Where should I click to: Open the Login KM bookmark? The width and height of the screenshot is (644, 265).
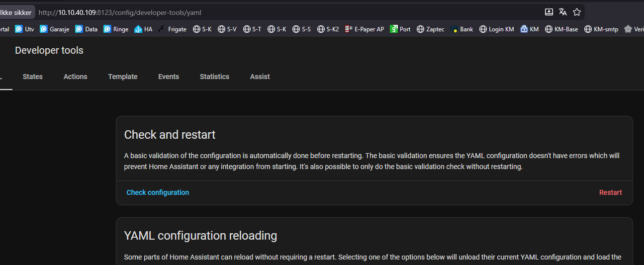tap(496, 29)
